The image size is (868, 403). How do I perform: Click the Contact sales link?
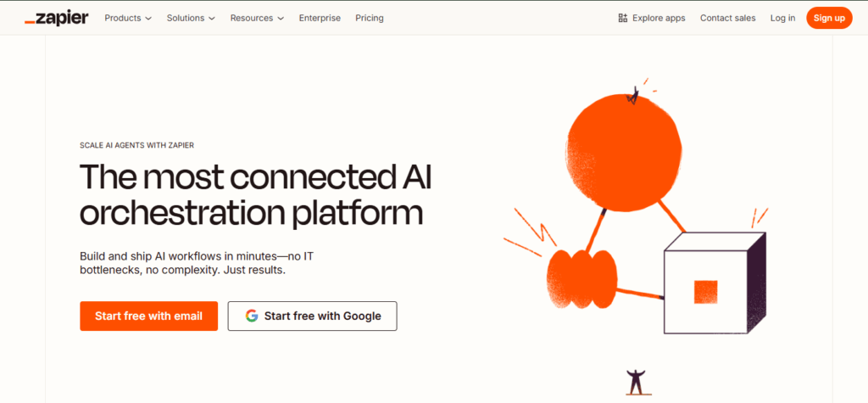727,18
